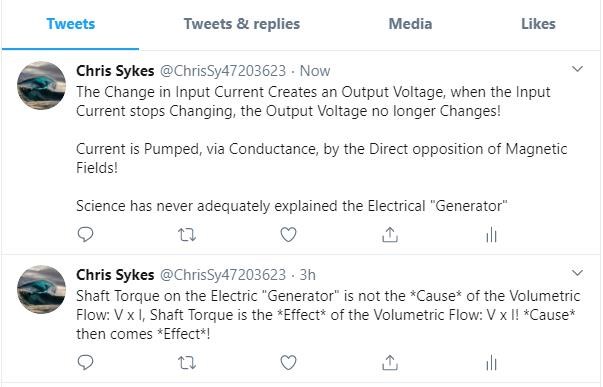This screenshot has height=387, width=603.
Task: View analytics for the 'Input Current' tweet
Action: click(x=491, y=235)
